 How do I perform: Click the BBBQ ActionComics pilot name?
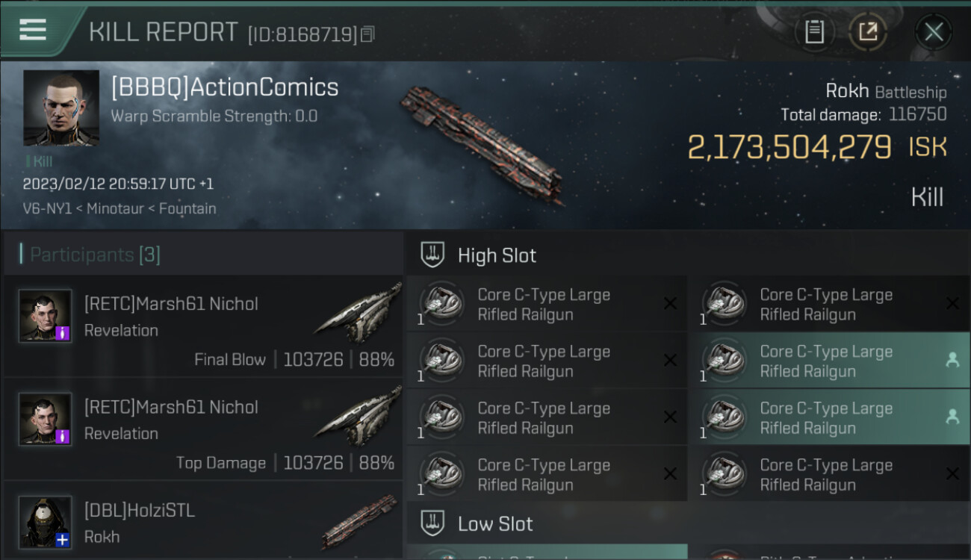(x=225, y=87)
